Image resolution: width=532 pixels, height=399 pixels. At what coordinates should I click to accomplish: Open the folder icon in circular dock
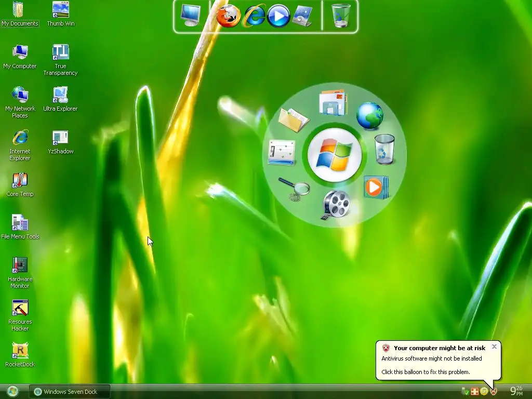point(293,119)
